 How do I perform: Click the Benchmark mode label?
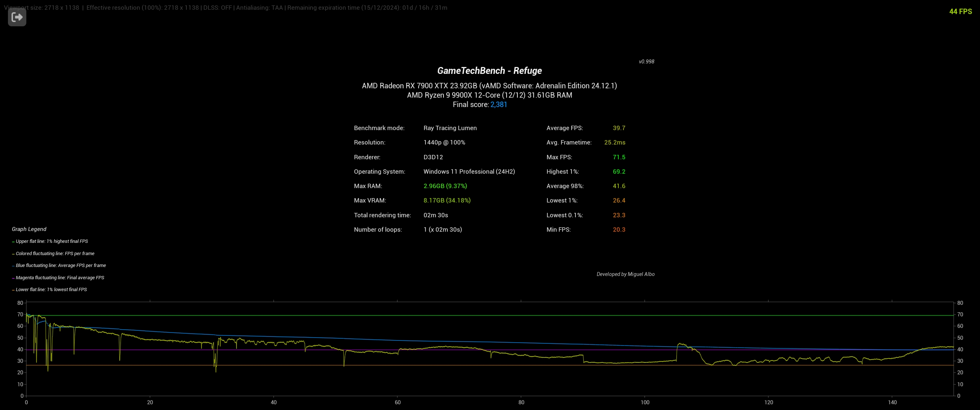[x=379, y=128]
